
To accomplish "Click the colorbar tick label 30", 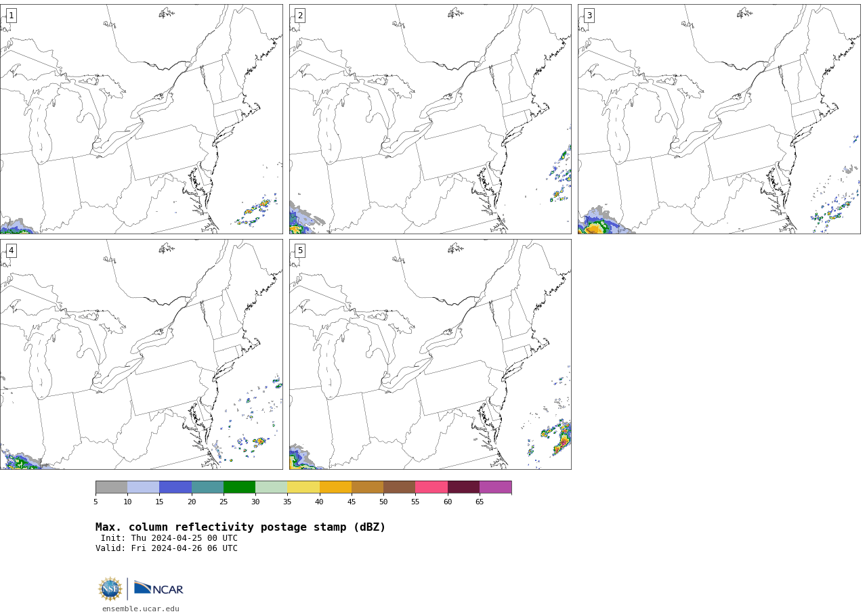I will (x=255, y=502).
